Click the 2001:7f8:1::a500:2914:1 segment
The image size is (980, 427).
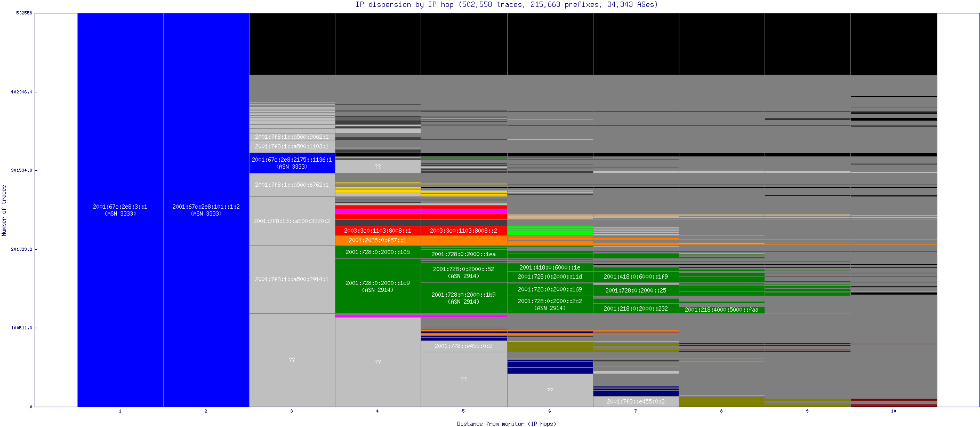pos(292,279)
